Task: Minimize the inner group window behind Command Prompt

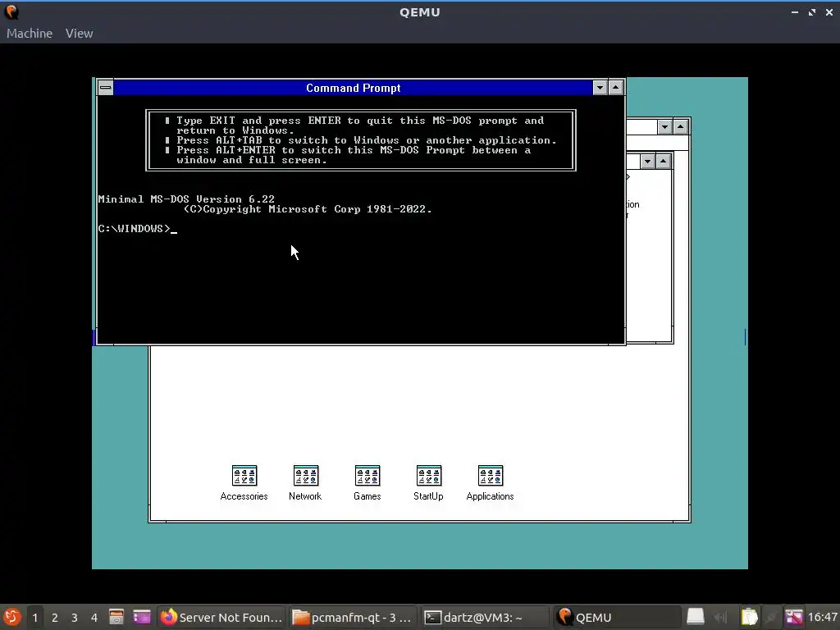Action: 648,162
